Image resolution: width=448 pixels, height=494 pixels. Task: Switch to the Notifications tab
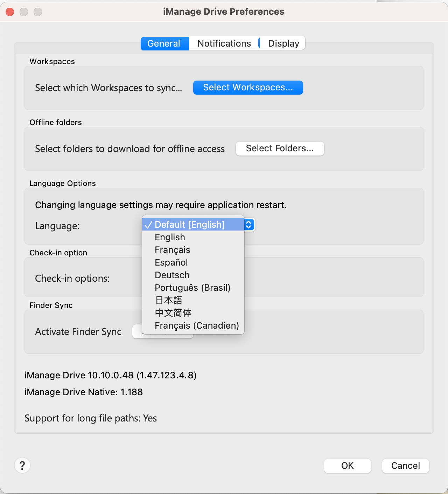coord(224,43)
